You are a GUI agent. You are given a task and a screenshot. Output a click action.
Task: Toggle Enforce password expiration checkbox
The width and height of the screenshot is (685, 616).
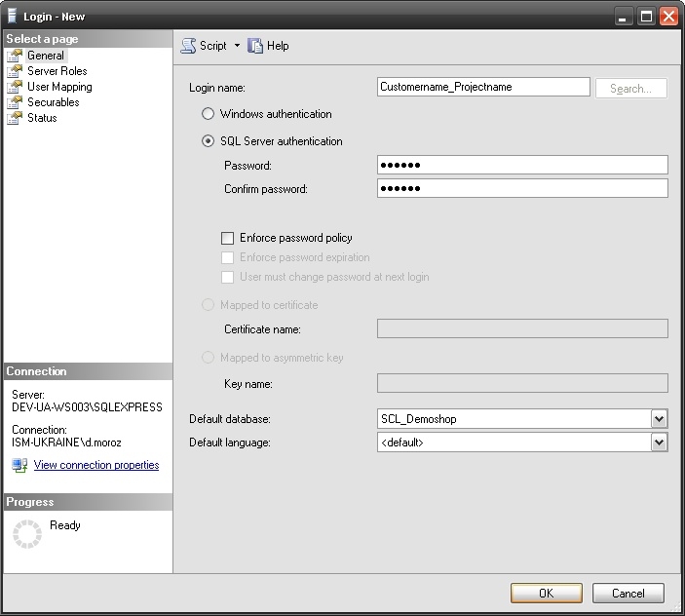[228, 257]
